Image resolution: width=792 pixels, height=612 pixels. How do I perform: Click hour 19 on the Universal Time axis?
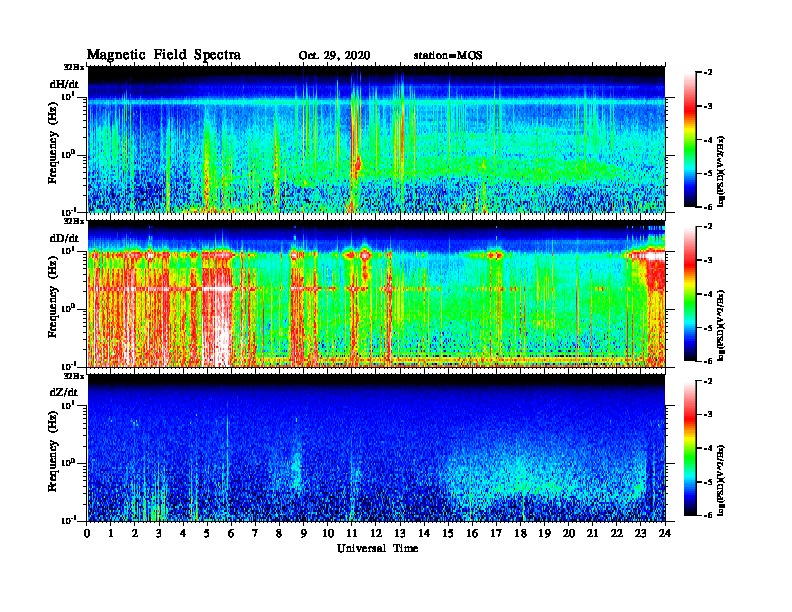coord(545,534)
